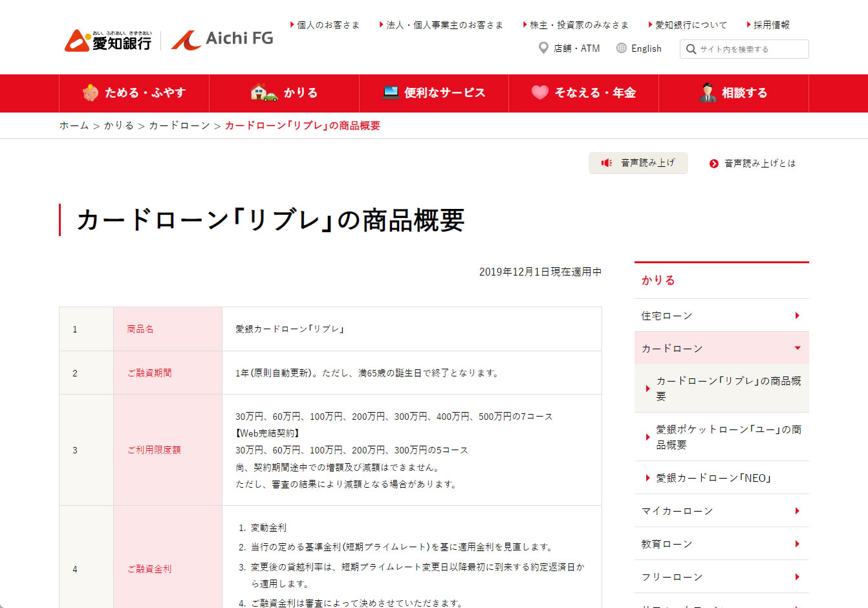
Task: Click the 商品名 table header cell
Action: tap(168, 329)
